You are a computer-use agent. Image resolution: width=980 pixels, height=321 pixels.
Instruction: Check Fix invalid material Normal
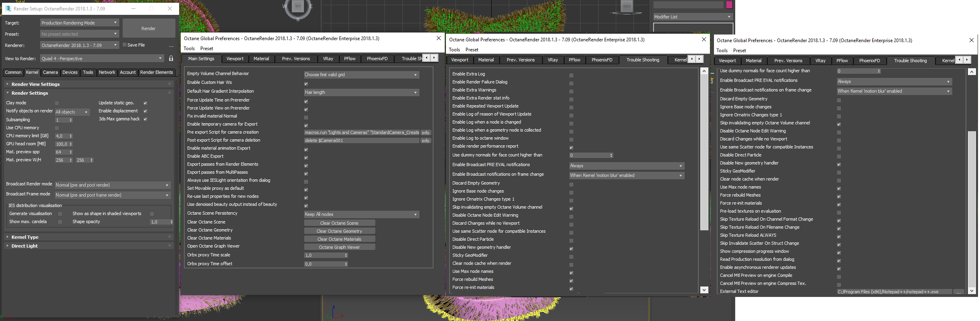click(x=306, y=118)
